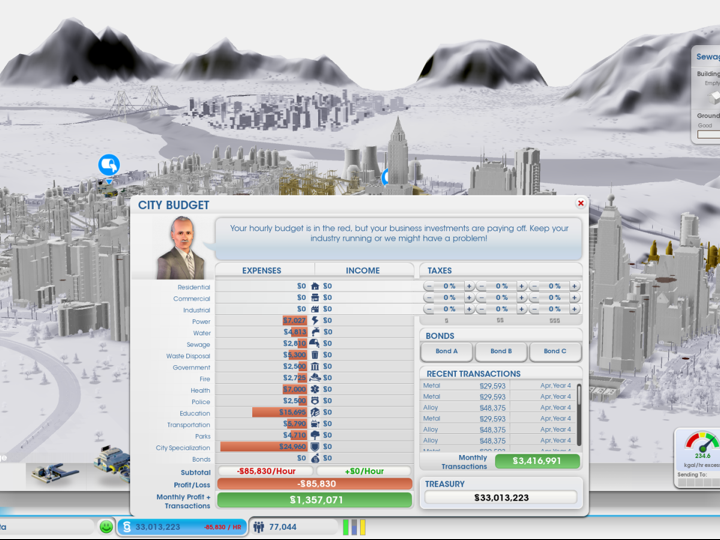Click the Police badge icon

315,401
